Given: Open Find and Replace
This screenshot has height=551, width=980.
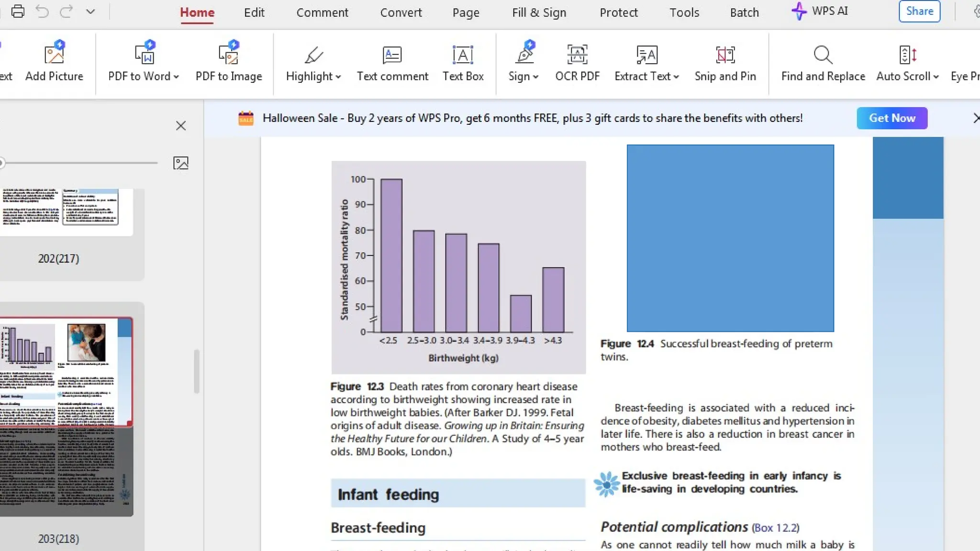Looking at the screenshot, I should pyautogui.click(x=823, y=61).
